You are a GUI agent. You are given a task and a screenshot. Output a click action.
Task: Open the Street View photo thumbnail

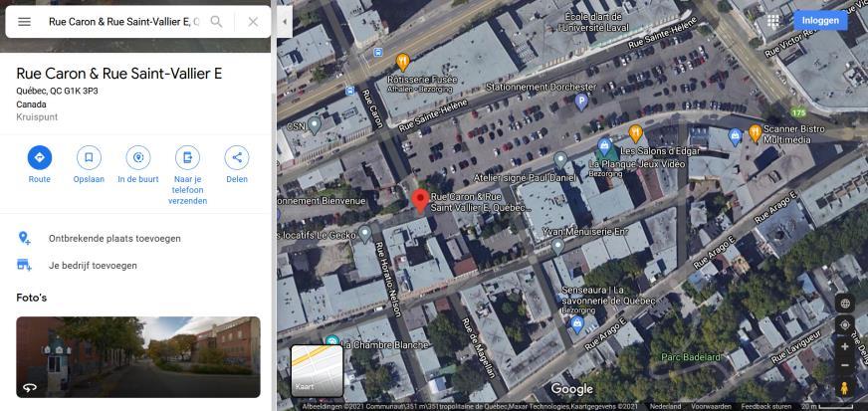pyautogui.click(x=137, y=357)
